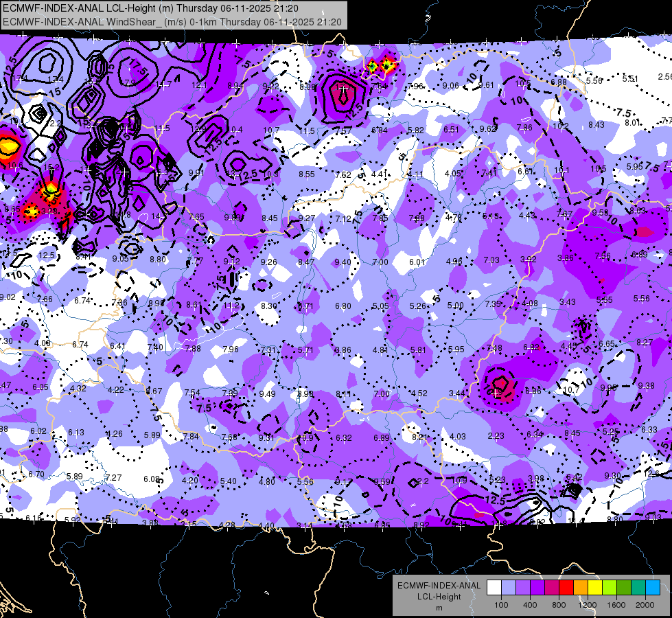Click the '4.43' value on the map

click(x=526, y=216)
